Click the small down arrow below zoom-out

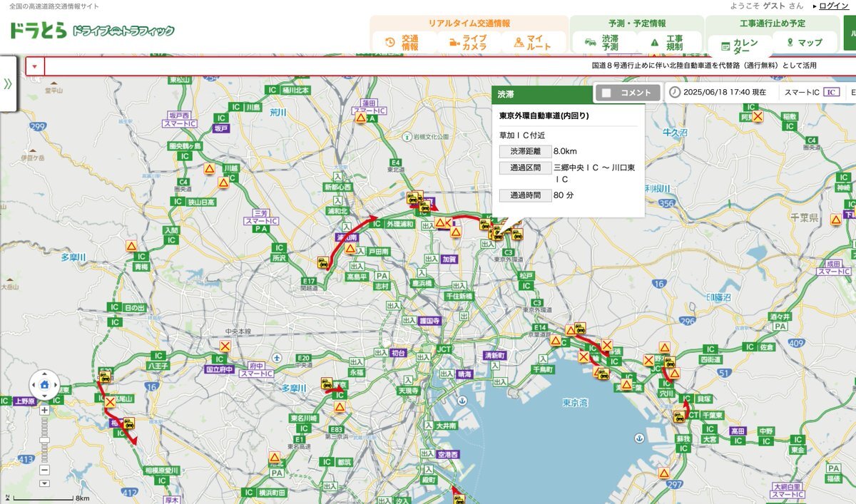pos(44,483)
